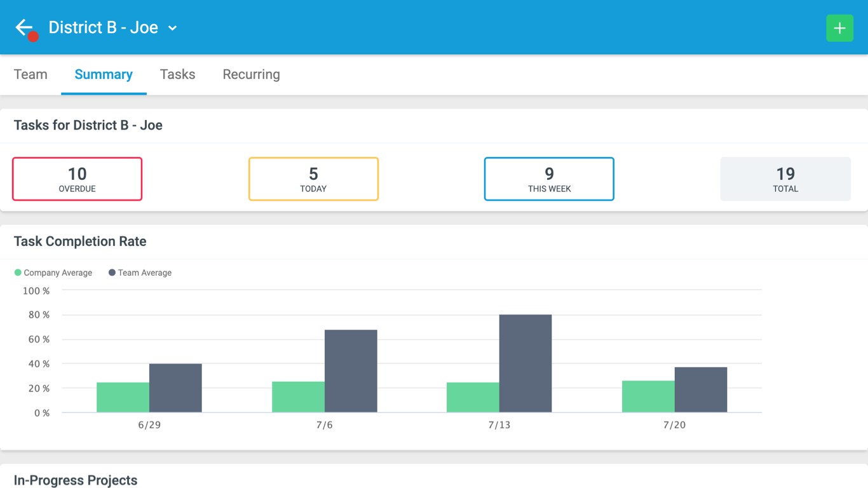Open the Tasks tab
This screenshot has height=488, width=868.
click(x=177, y=74)
